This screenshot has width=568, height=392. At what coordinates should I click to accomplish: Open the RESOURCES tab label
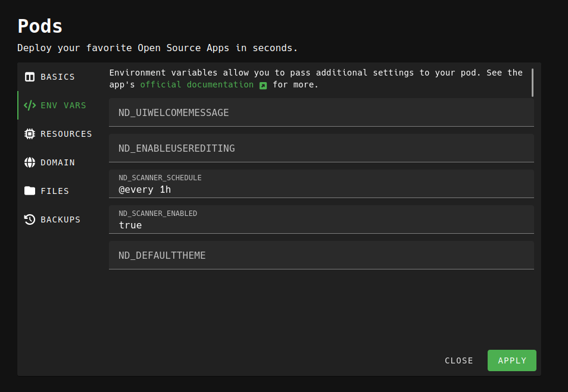pyautogui.click(x=66, y=134)
